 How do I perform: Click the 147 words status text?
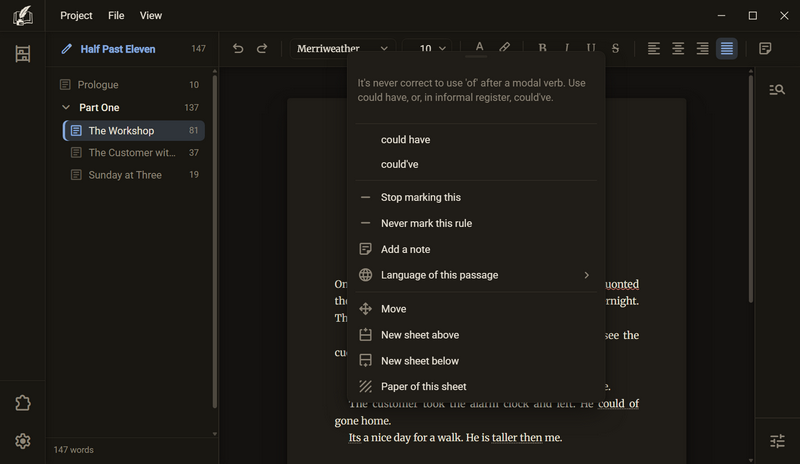pos(73,450)
